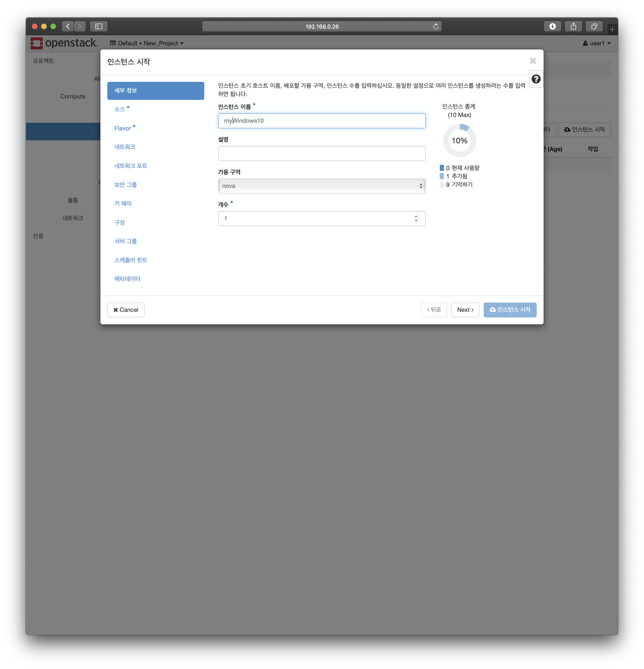Image resolution: width=644 pixels, height=669 pixels.
Task: Click the Cancel button
Action: click(126, 310)
